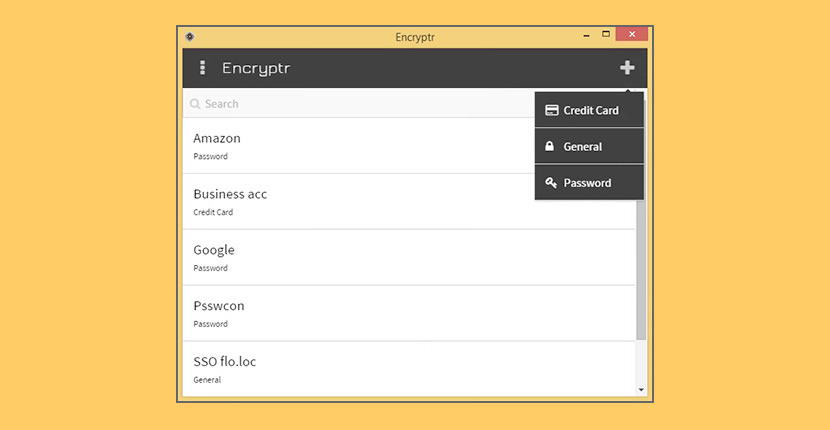Click 'General' label under SSO flo.loc
Screen dimensions: 830x430
[207, 380]
